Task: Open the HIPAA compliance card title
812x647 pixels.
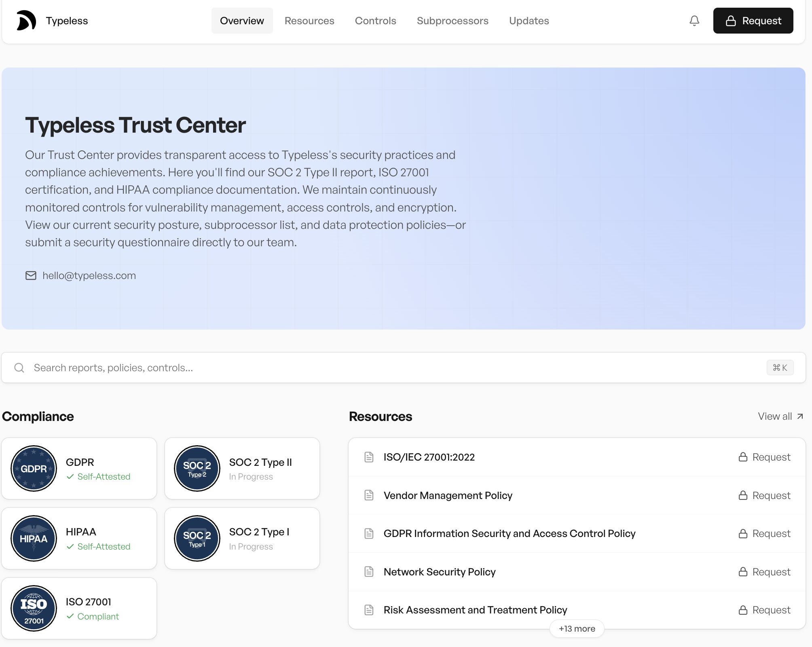Action: (81, 532)
